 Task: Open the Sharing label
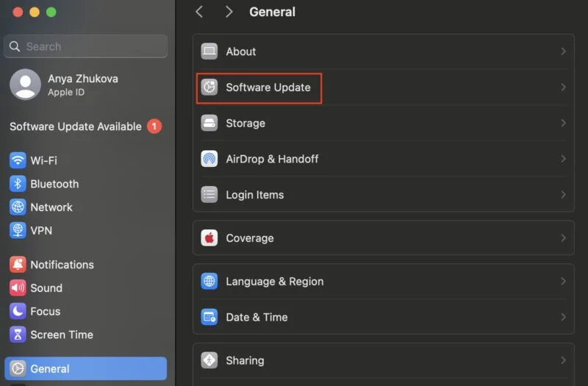(245, 360)
